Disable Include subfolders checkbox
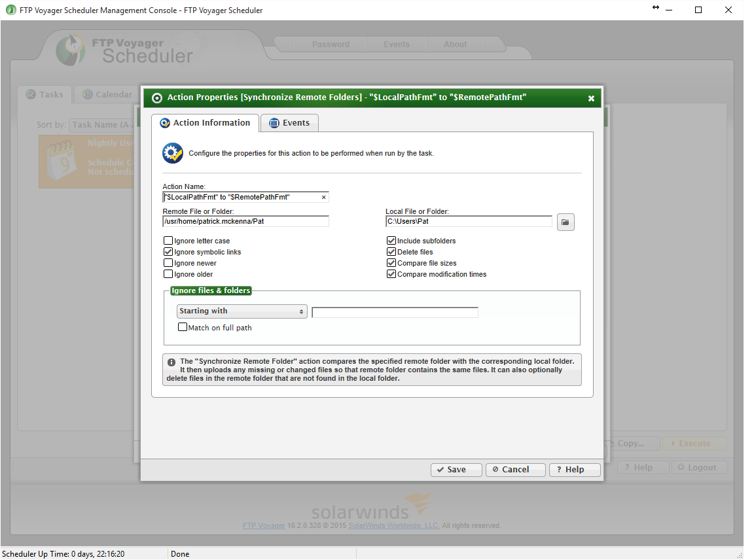Image resolution: width=754 pixels, height=560 pixels. point(391,240)
